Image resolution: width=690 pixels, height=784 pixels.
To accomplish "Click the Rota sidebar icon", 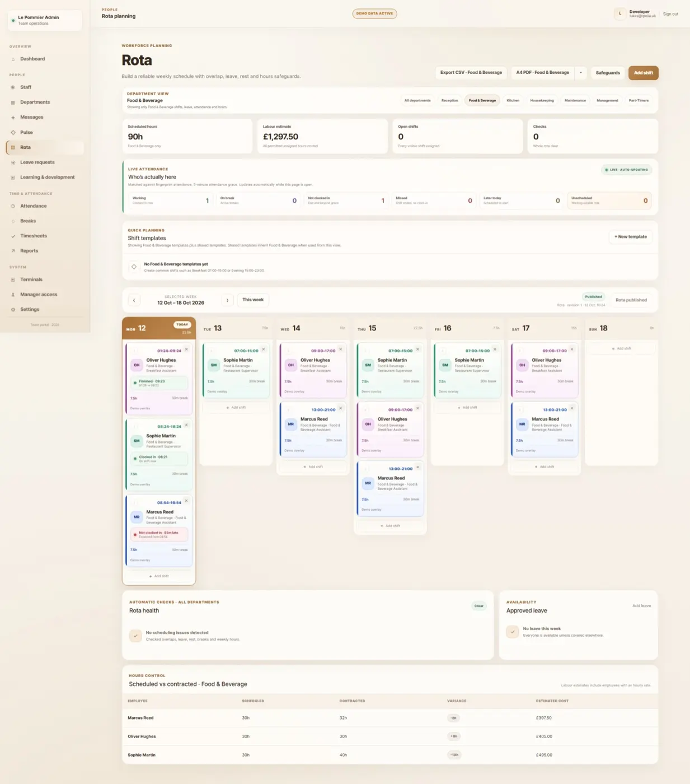I will [13, 147].
